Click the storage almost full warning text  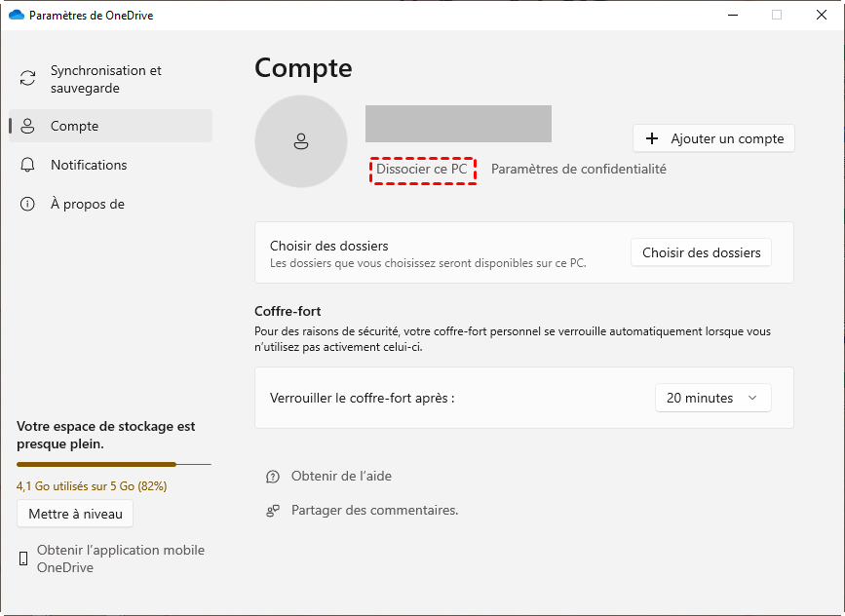(105, 435)
